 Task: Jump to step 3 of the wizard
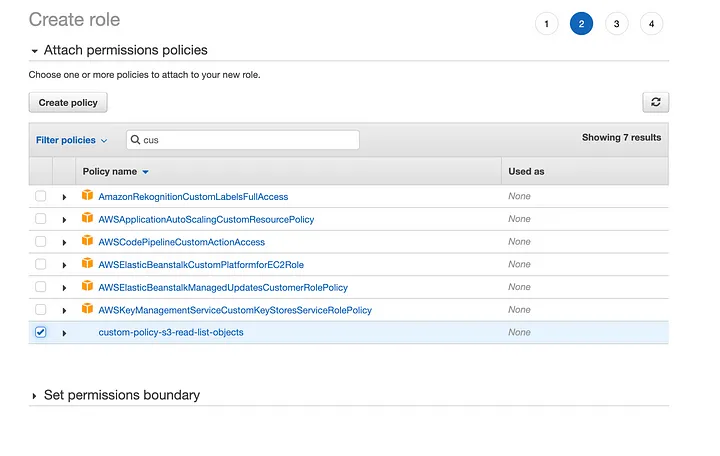coord(616,23)
